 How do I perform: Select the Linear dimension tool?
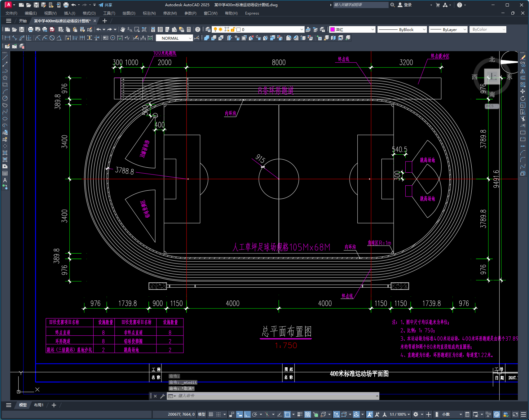(7, 38)
